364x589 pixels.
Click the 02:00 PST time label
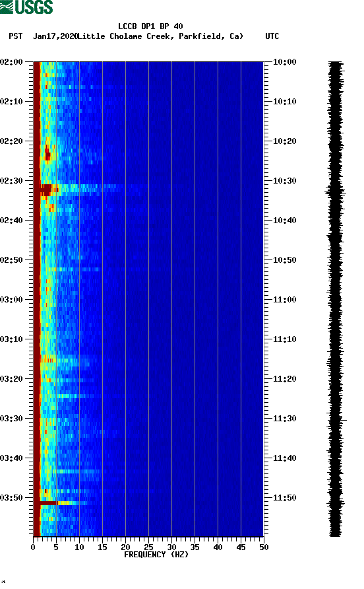click(x=11, y=61)
